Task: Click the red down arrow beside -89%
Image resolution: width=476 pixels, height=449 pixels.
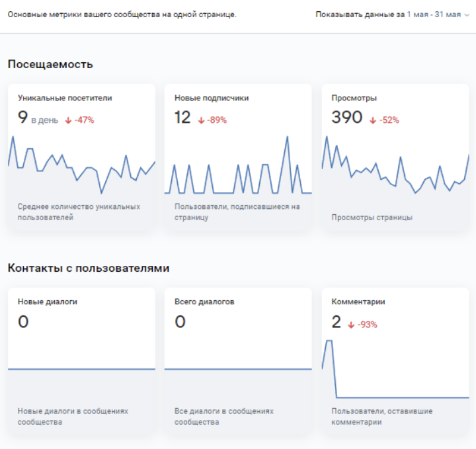Action: (x=201, y=120)
